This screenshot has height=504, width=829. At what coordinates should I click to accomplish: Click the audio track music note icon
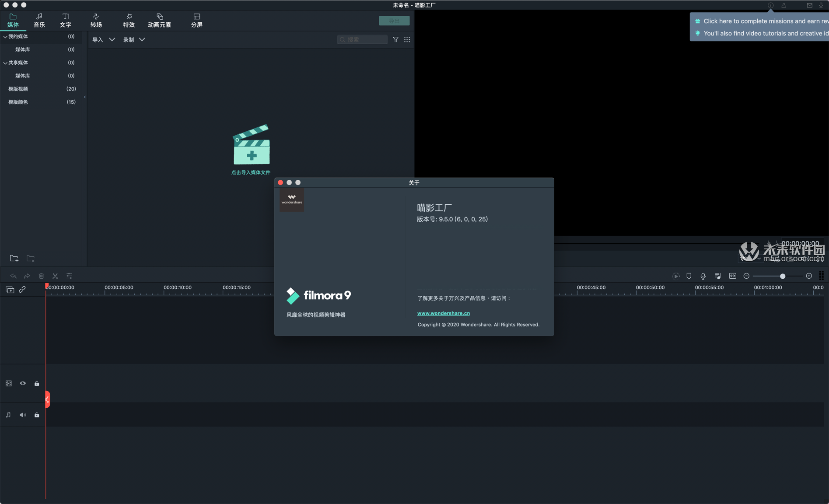[8, 415]
